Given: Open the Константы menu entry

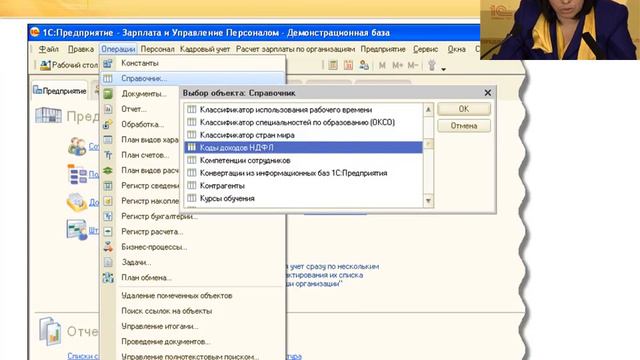Looking at the screenshot, I should point(140,63).
